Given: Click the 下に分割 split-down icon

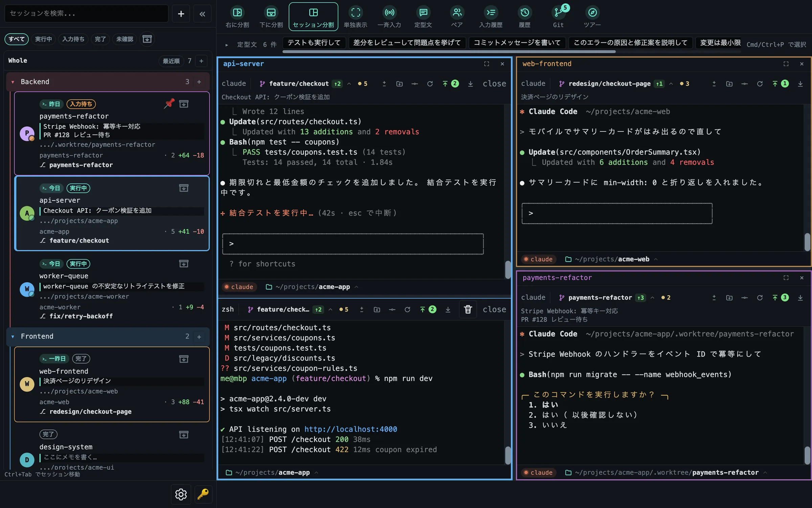Looking at the screenshot, I should [271, 17].
